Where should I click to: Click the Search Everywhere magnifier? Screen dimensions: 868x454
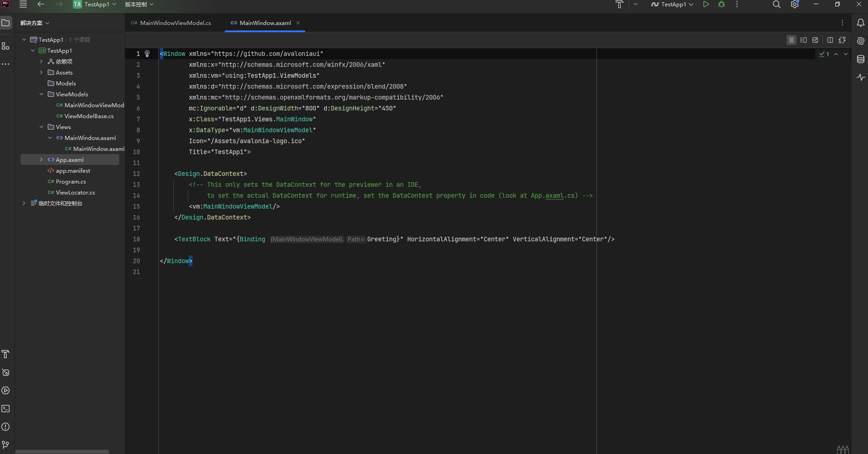click(777, 5)
